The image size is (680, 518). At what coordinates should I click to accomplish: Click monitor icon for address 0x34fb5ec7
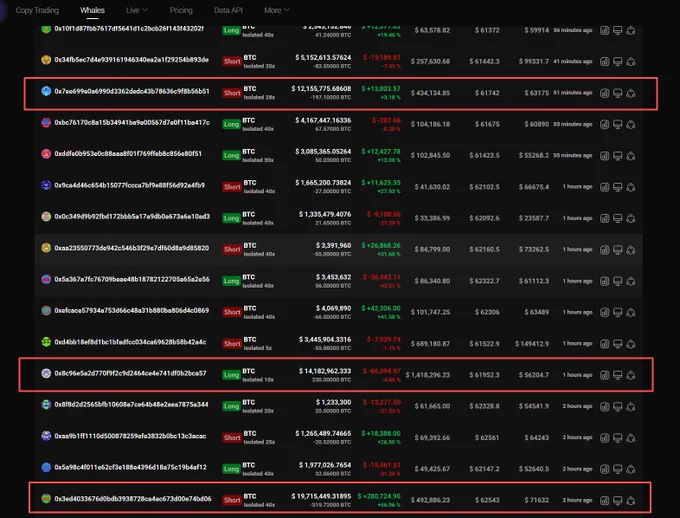tap(618, 62)
